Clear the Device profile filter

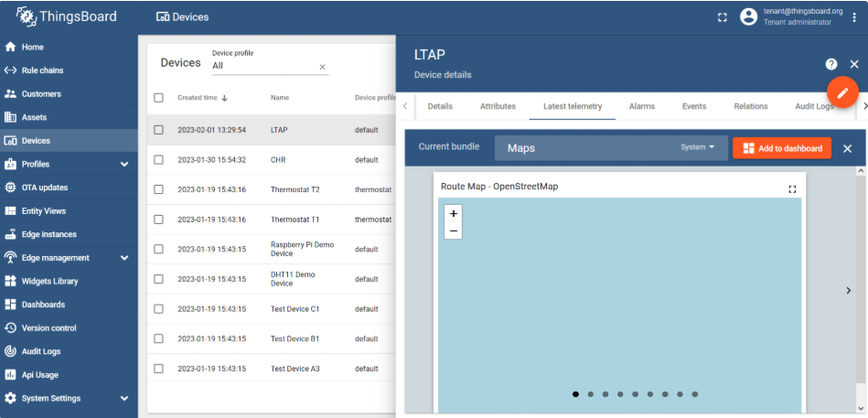322,67
